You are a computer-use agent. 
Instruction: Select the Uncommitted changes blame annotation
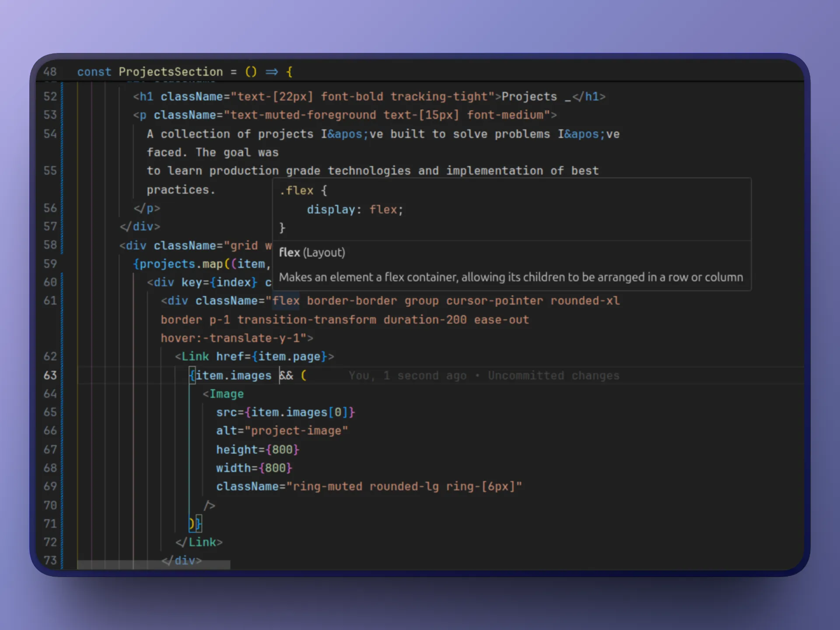tap(553, 375)
